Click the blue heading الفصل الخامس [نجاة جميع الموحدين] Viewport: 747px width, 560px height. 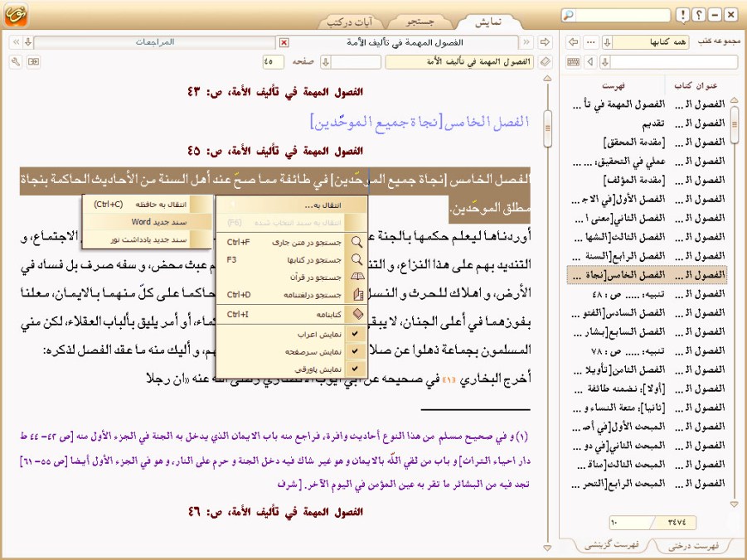click(420, 122)
